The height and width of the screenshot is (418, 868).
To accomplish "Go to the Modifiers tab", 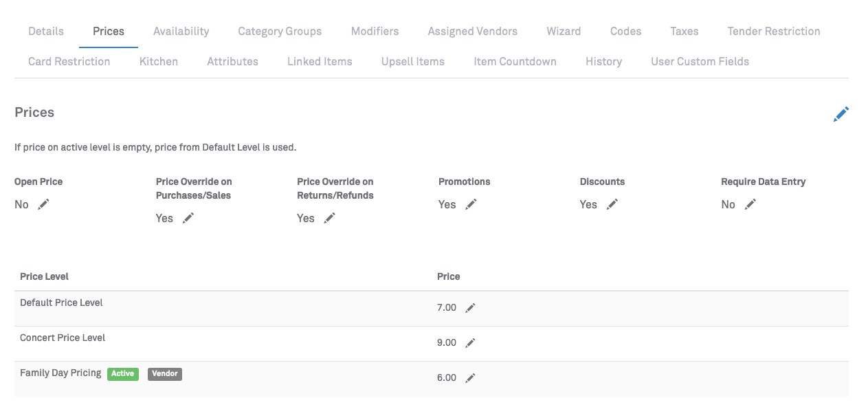I will click(x=375, y=31).
